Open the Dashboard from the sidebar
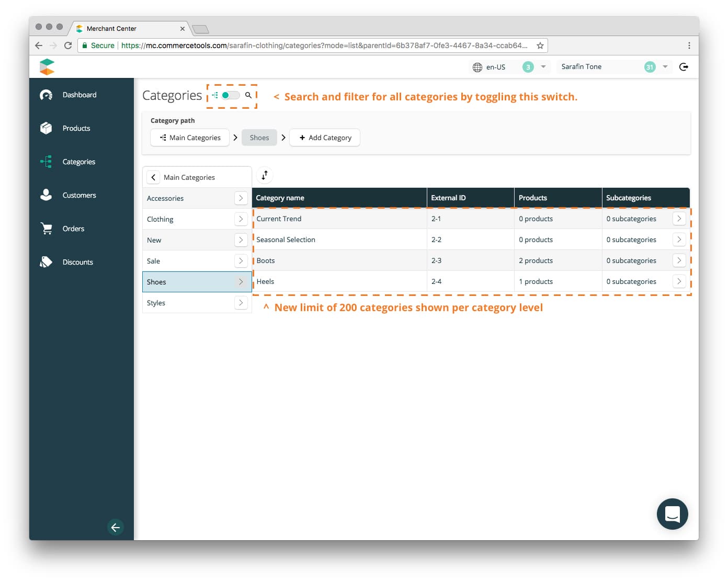Screen dimensions: 728x582 79,95
